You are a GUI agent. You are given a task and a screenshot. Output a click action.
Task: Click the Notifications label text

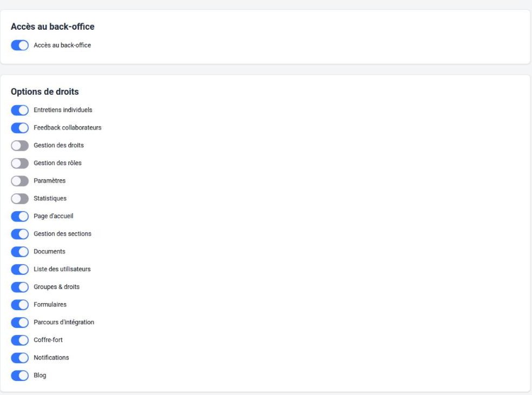pyautogui.click(x=51, y=357)
